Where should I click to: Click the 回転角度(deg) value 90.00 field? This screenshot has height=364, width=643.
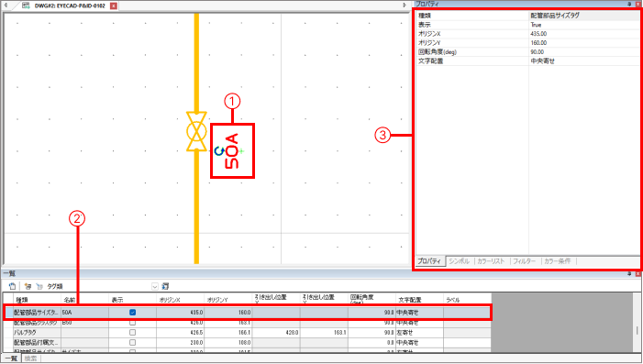click(x=584, y=52)
